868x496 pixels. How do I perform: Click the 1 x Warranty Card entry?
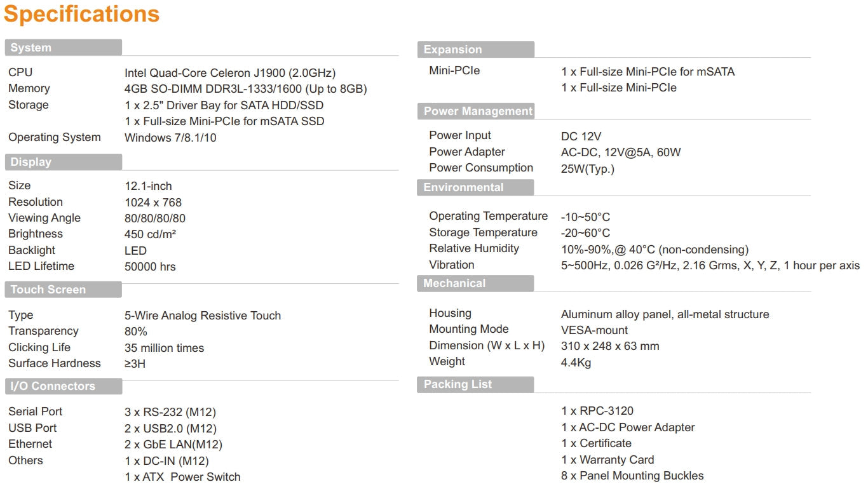coord(607,460)
